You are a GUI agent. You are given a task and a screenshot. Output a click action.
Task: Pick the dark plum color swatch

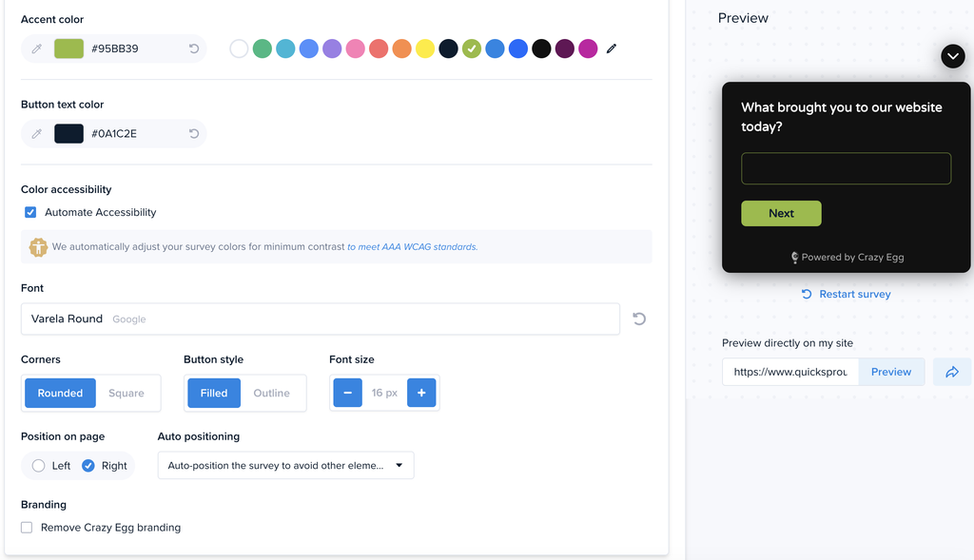[x=565, y=48]
